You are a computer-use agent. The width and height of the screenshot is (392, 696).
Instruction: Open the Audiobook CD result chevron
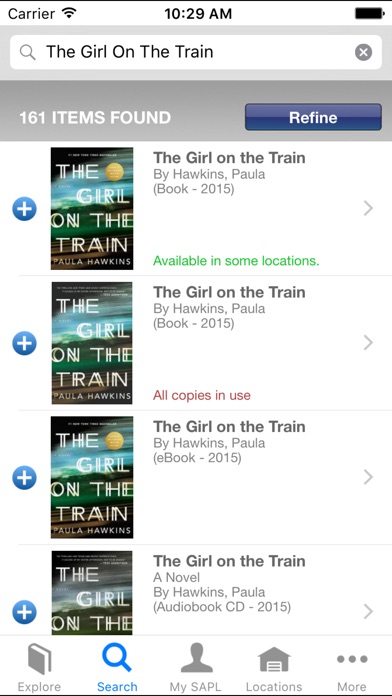point(368,612)
